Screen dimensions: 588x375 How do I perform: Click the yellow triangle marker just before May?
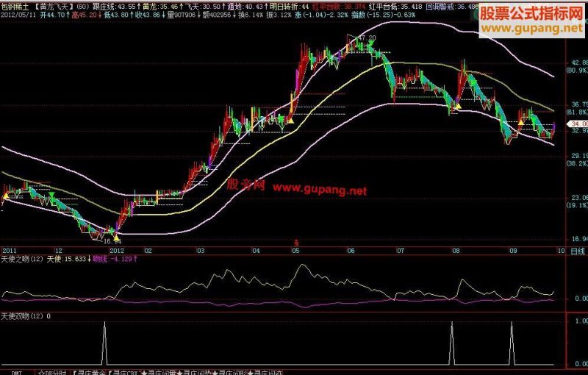(290, 121)
